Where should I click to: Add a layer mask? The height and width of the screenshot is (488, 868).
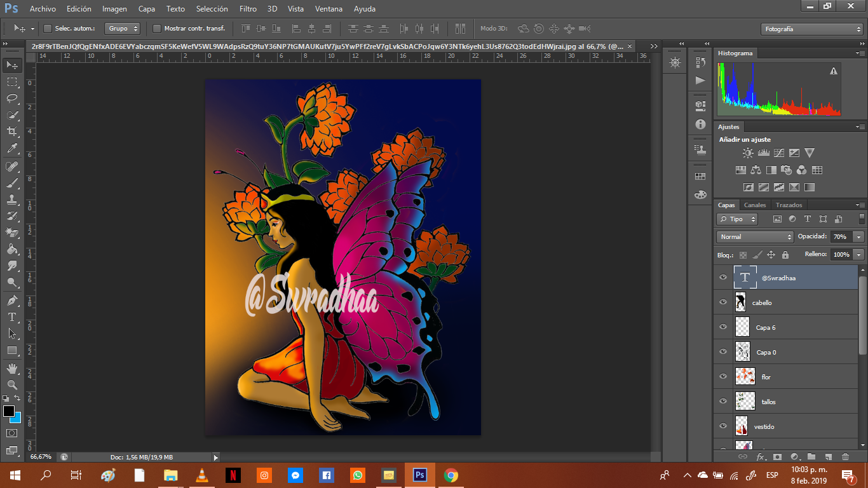[777, 456]
